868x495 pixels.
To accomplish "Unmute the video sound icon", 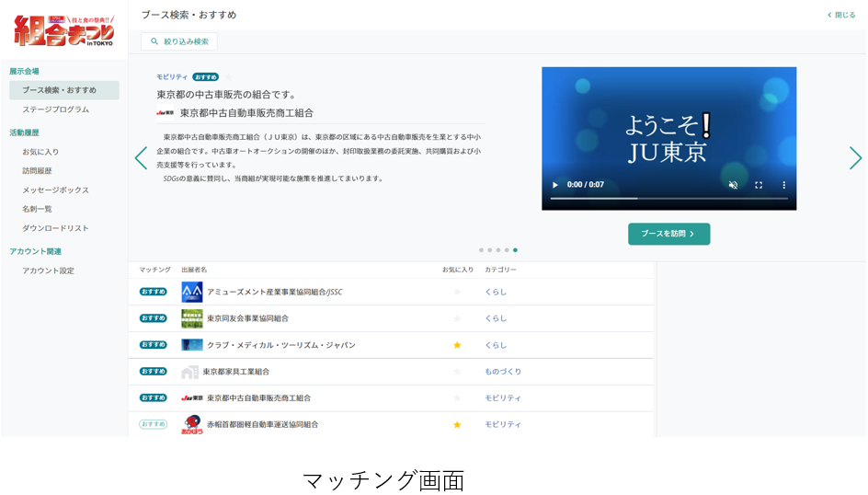I will pyautogui.click(x=733, y=185).
